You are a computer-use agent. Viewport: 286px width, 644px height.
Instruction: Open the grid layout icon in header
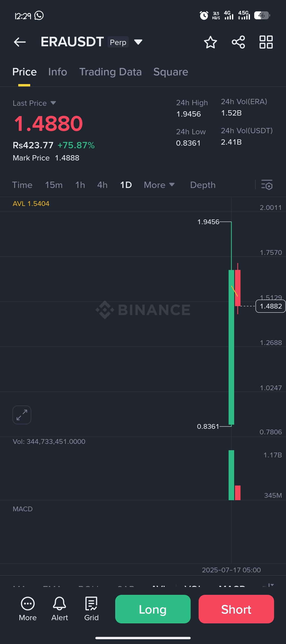pyautogui.click(x=266, y=42)
